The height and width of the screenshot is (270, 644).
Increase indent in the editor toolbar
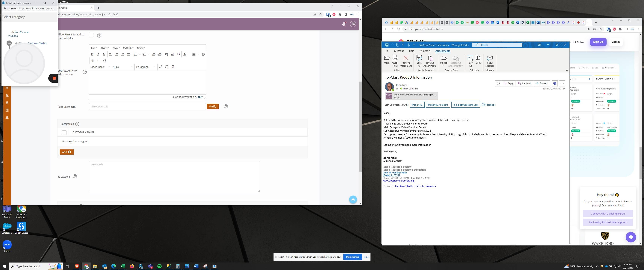click(x=160, y=54)
